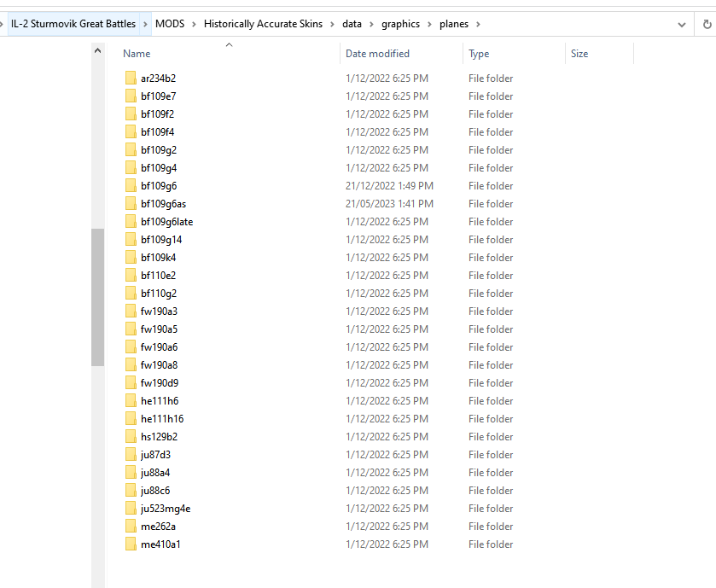Select the bf109g6late folder icon
This screenshot has width=716, height=588.
point(131,221)
